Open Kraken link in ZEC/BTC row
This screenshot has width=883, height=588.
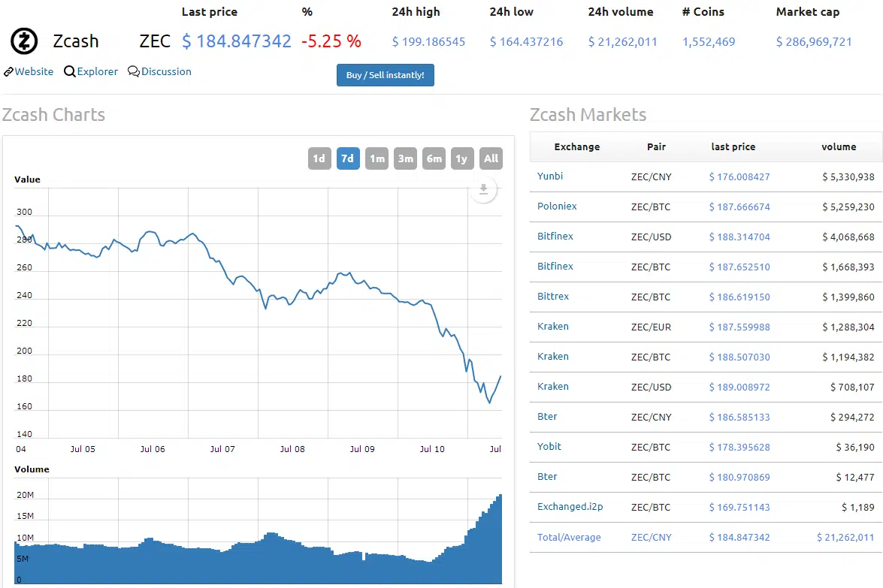point(553,356)
